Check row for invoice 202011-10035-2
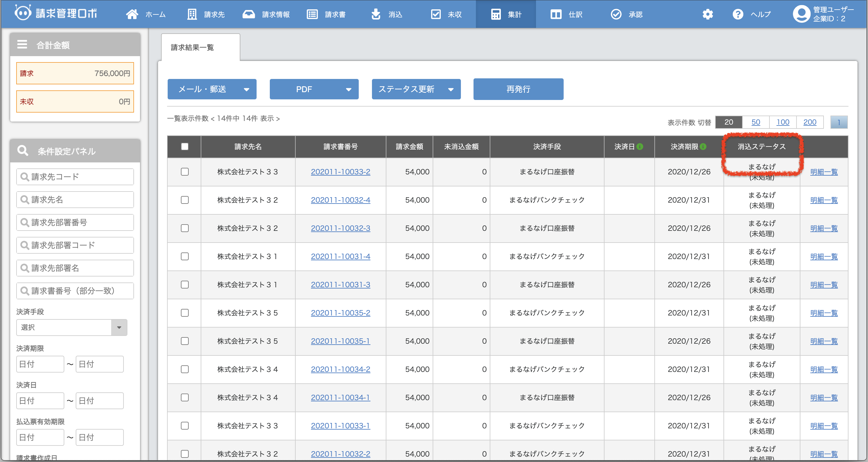Screen dimensions: 868x462 point(185,313)
